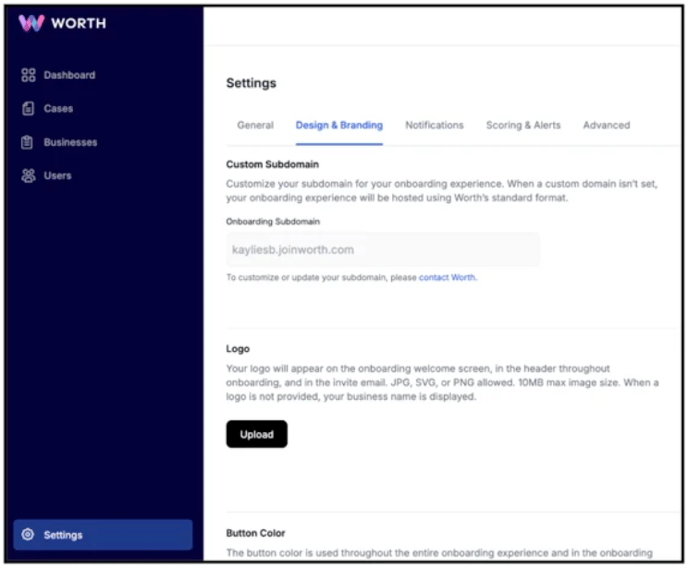The image size is (688, 568).
Task: Open the Notifications tab
Action: click(x=434, y=126)
